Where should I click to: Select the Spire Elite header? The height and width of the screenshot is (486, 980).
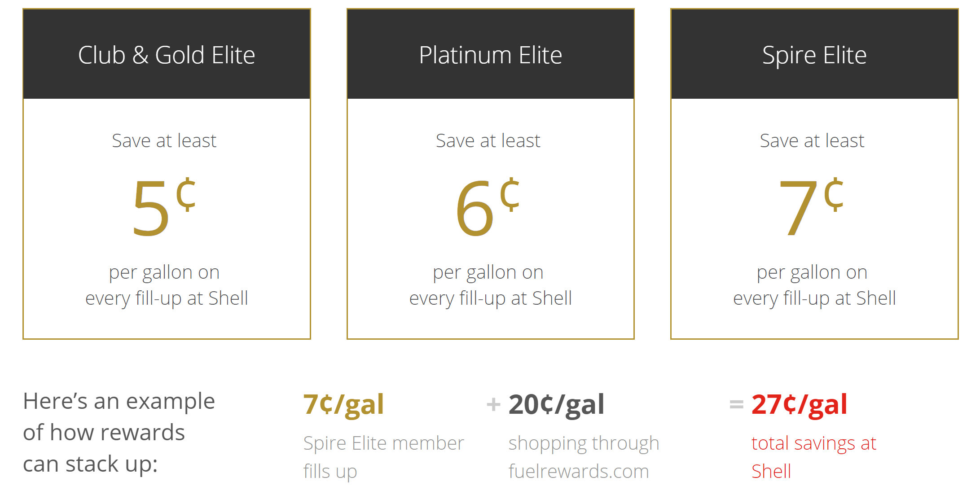point(814,55)
